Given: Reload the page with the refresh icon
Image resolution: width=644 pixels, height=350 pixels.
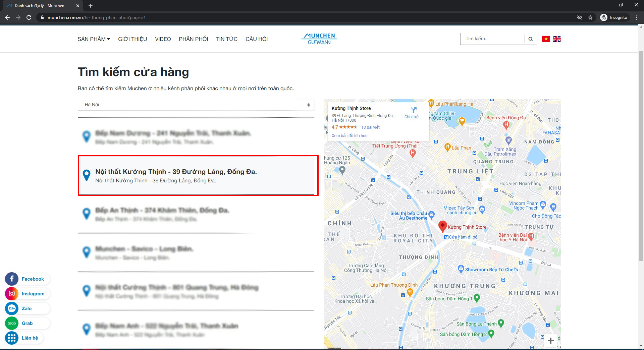Looking at the screenshot, I should (29, 17).
